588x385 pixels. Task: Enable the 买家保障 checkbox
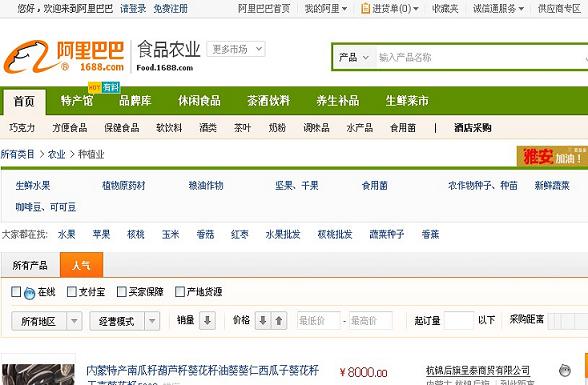click(x=122, y=292)
